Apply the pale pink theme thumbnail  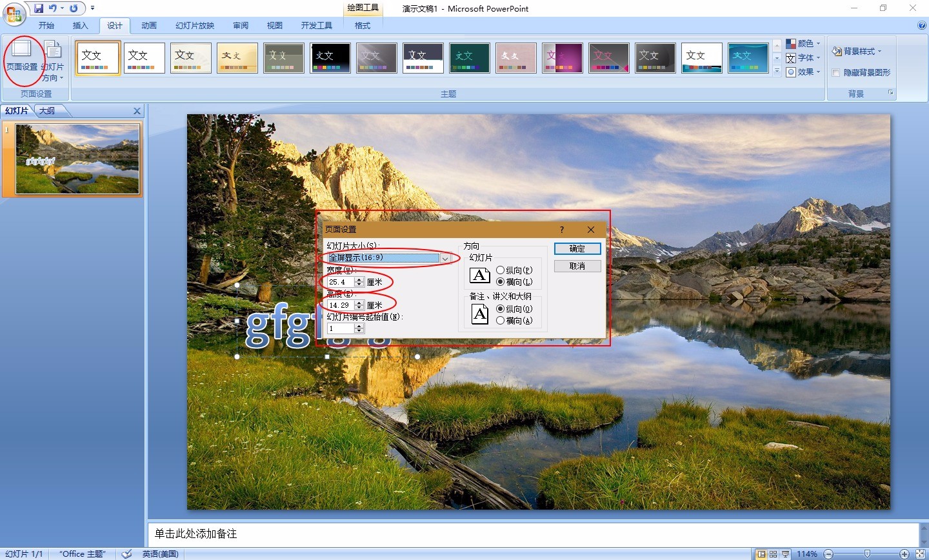pyautogui.click(x=516, y=58)
